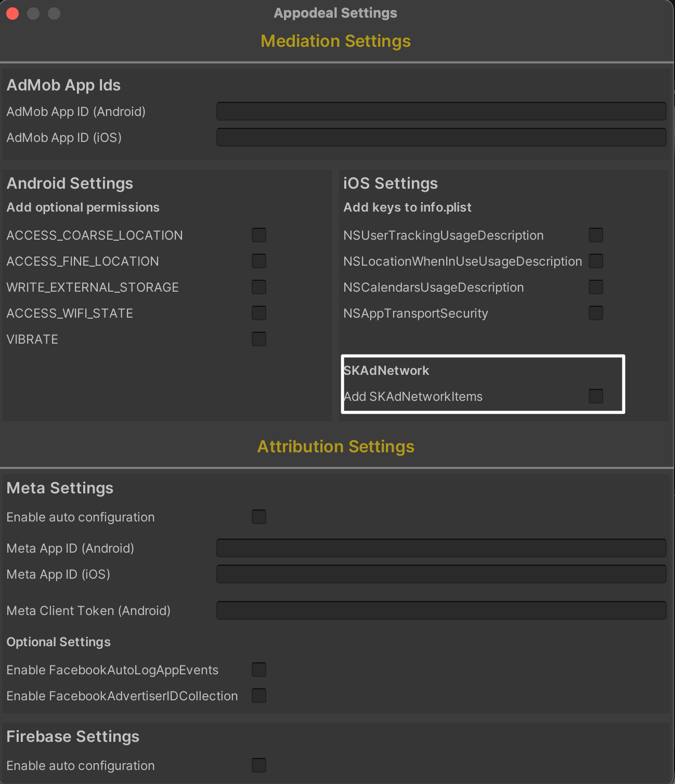Check WRITE_EXTERNAL_STORAGE permission
675x784 pixels.
pyautogui.click(x=259, y=287)
